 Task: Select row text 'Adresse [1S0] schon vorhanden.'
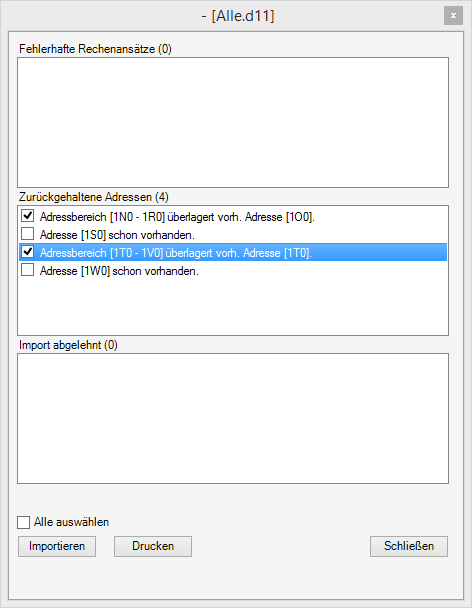click(117, 235)
